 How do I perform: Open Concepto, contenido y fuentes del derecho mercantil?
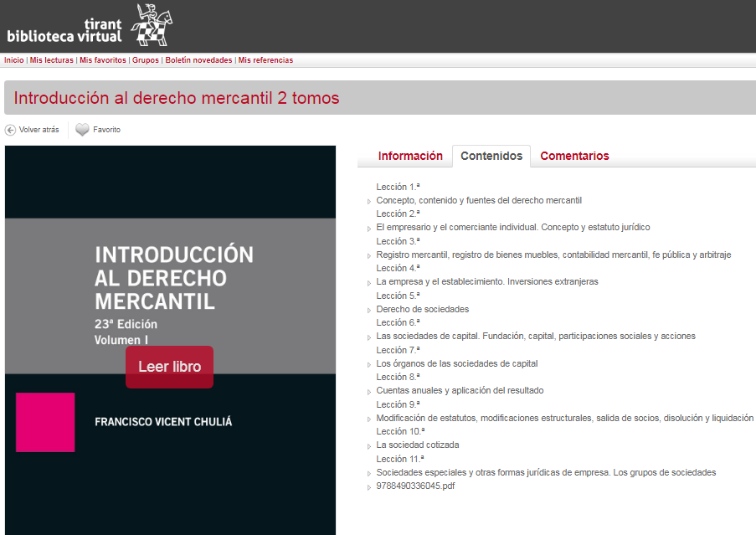point(479,200)
